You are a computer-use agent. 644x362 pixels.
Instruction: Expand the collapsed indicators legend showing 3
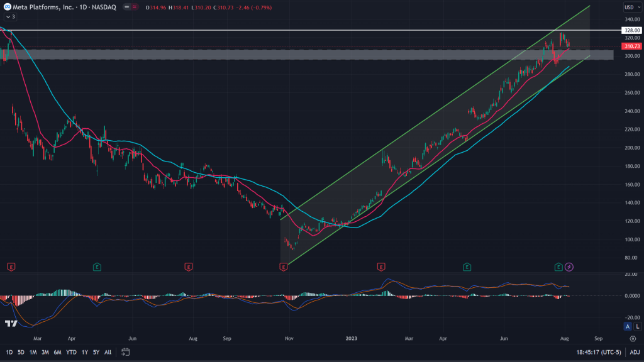coord(9,17)
